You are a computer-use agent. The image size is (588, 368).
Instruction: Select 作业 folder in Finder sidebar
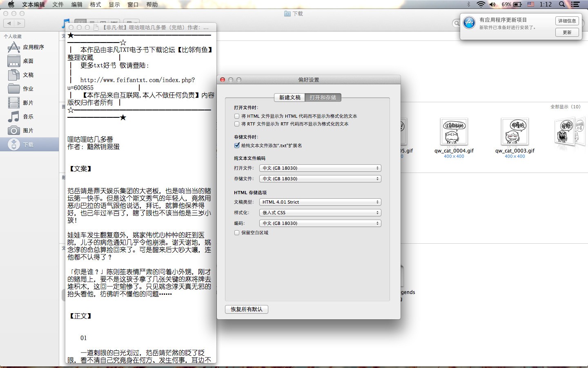pos(29,89)
